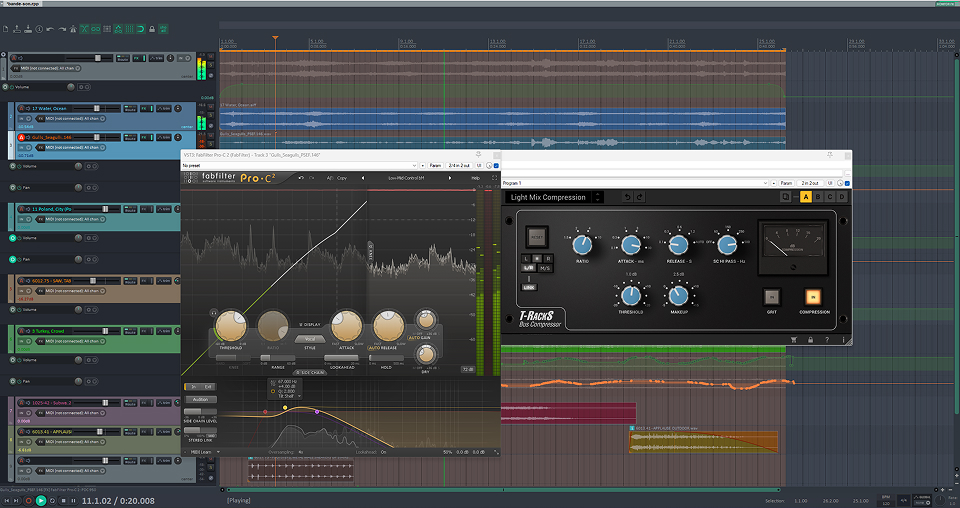Open MIDI Learn dropdown arrow in Pro-C 2
This screenshot has height=508, width=960.
(x=219, y=452)
